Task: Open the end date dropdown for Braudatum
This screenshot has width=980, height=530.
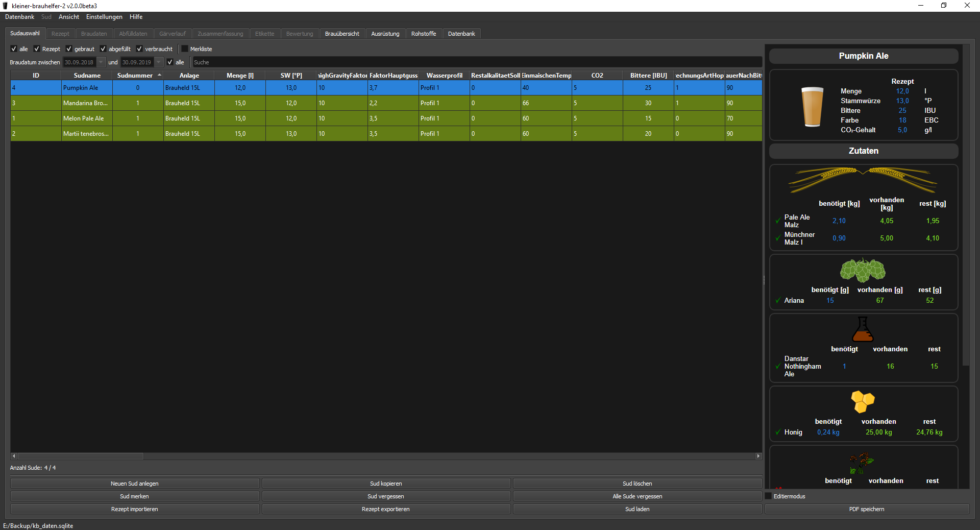Action: click(x=159, y=62)
